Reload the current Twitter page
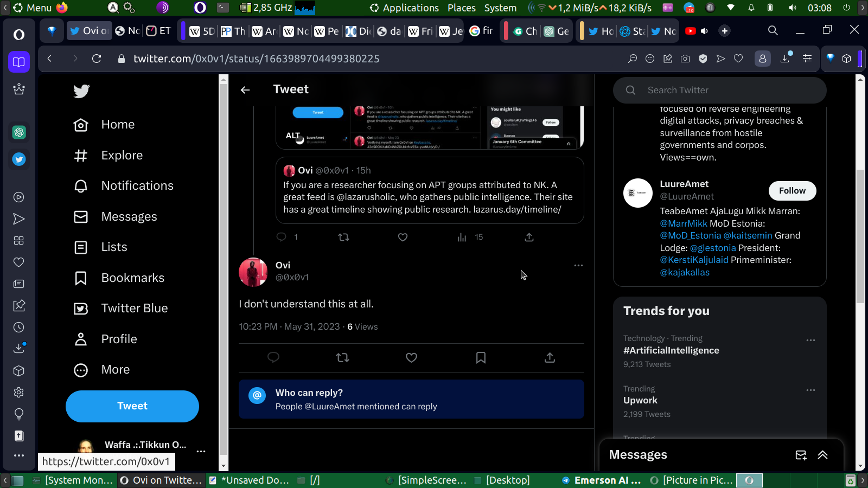Viewport: 868px width, 488px height. click(97, 59)
